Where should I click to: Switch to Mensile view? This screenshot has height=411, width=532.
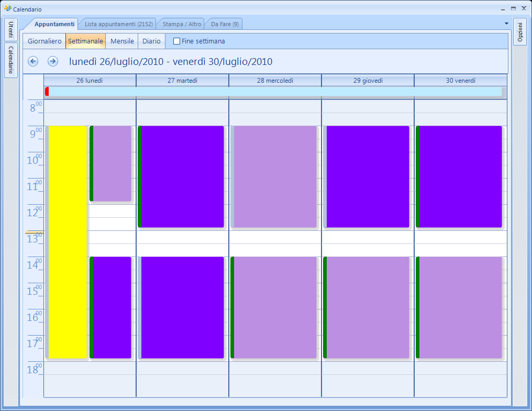click(x=122, y=41)
